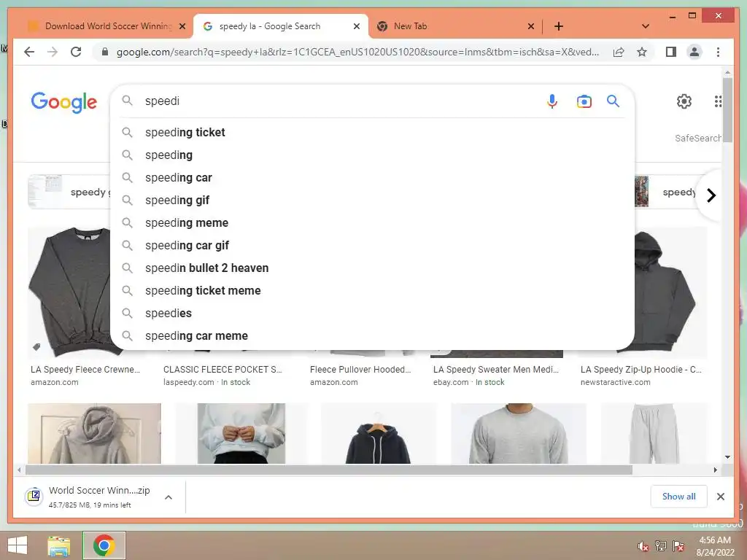Image resolution: width=747 pixels, height=560 pixels.
Task: Choose suggestion speeding gif
Action: point(372,200)
